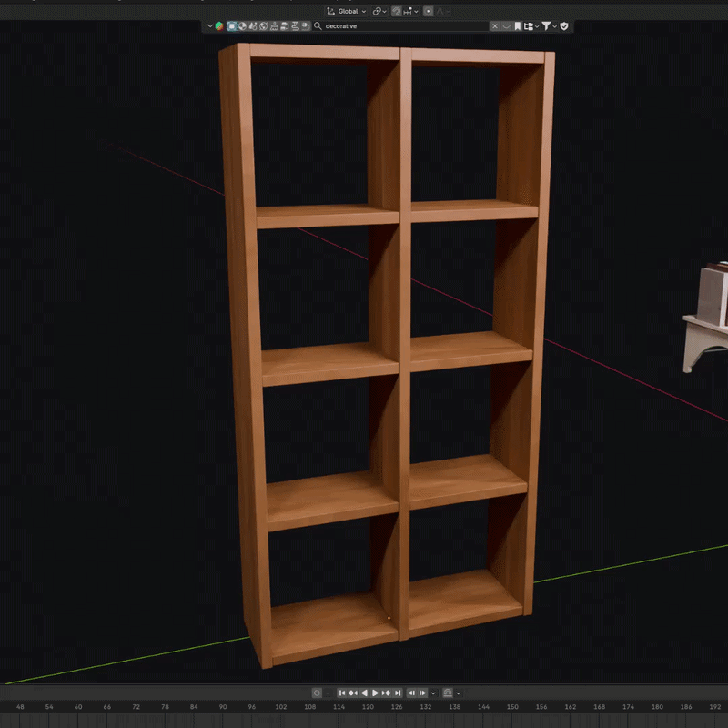Play animation in reverse
728x728 pixels.
tap(364, 693)
